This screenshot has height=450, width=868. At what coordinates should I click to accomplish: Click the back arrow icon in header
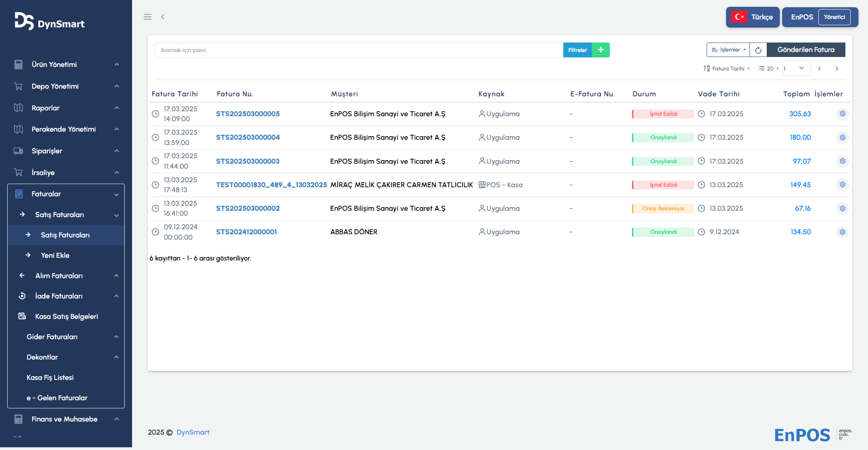pyautogui.click(x=163, y=17)
